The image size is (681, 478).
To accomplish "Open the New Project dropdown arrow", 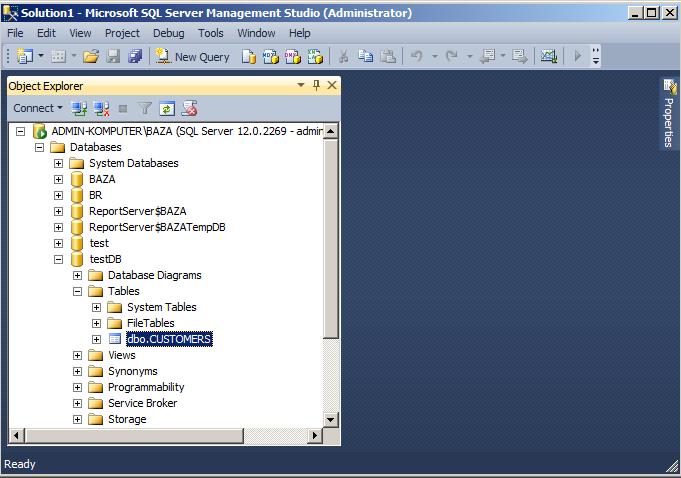I will (41, 56).
